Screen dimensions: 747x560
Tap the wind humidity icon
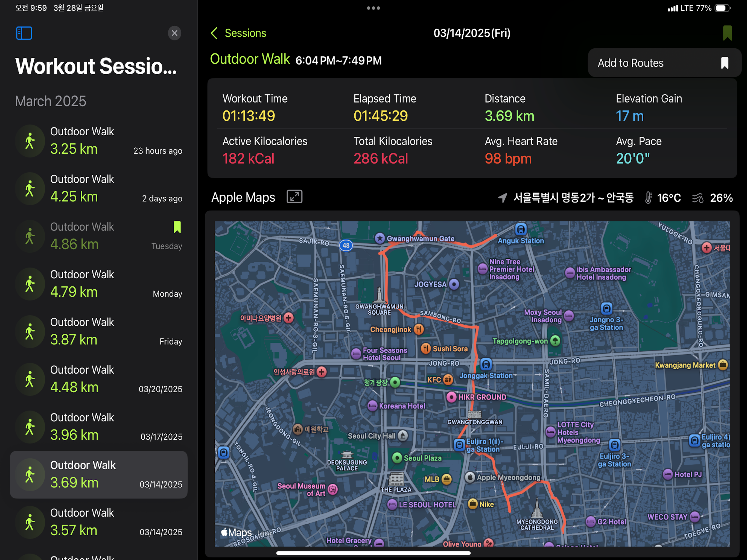click(698, 198)
